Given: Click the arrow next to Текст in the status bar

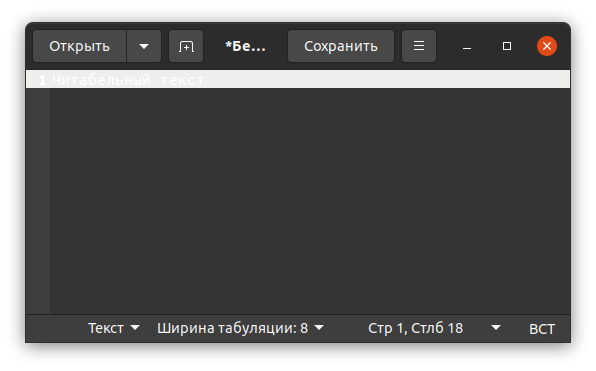Looking at the screenshot, I should click(135, 328).
